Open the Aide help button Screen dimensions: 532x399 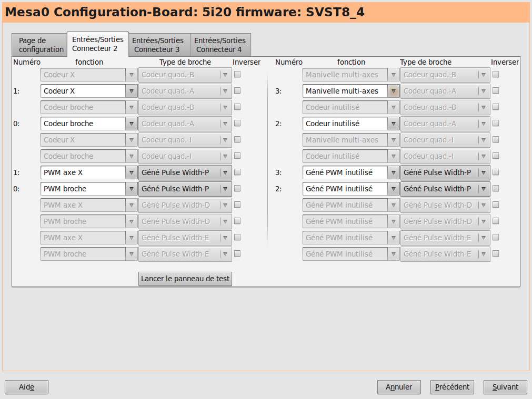(x=26, y=387)
